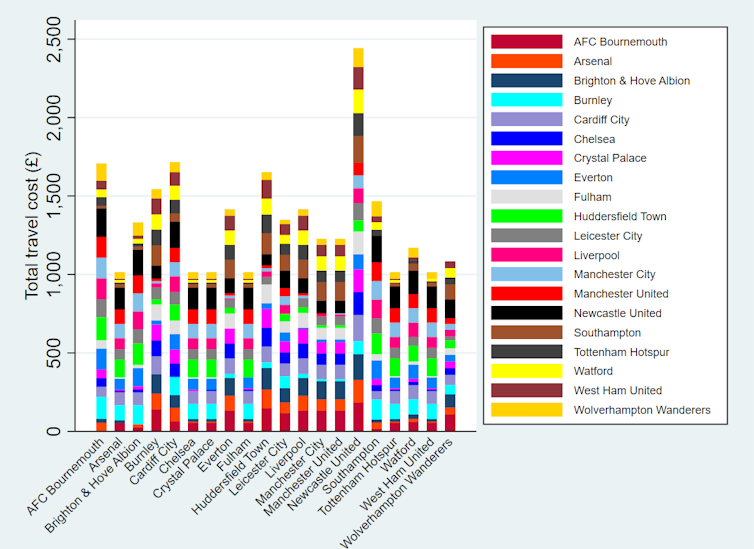Click the legend label 'Manchester United'

click(621, 294)
